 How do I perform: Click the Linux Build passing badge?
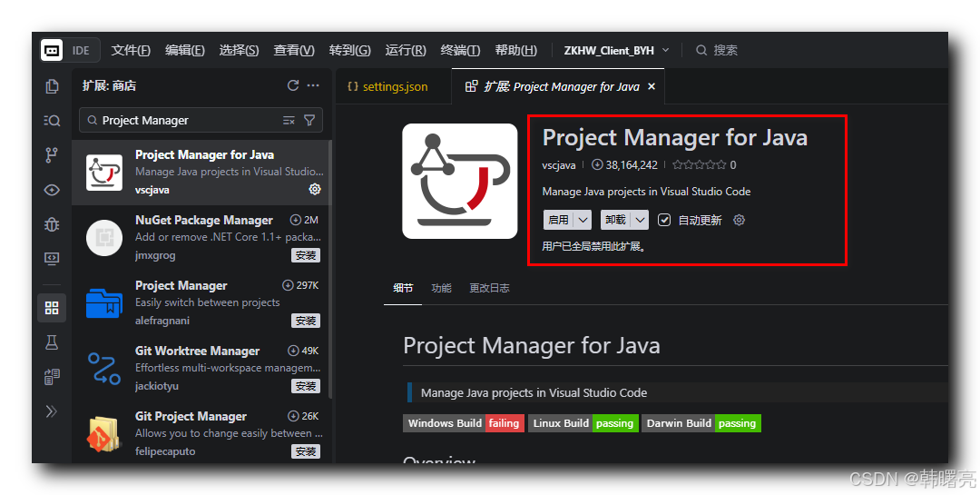tap(583, 423)
